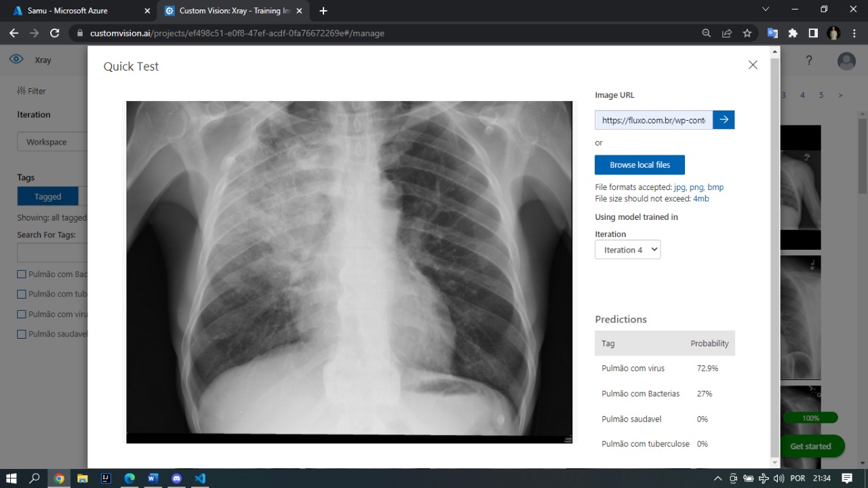
Task: Open Discord from the taskbar
Action: pyautogui.click(x=177, y=478)
